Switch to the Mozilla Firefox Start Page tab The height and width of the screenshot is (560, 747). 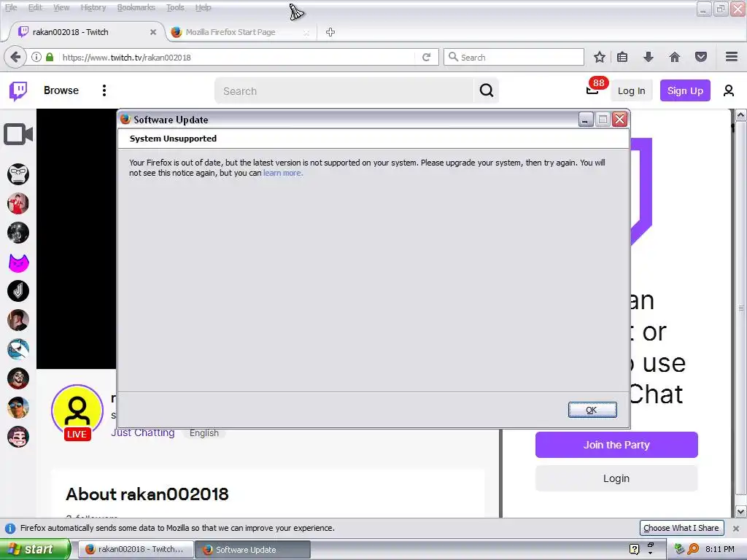pyautogui.click(x=240, y=32)
